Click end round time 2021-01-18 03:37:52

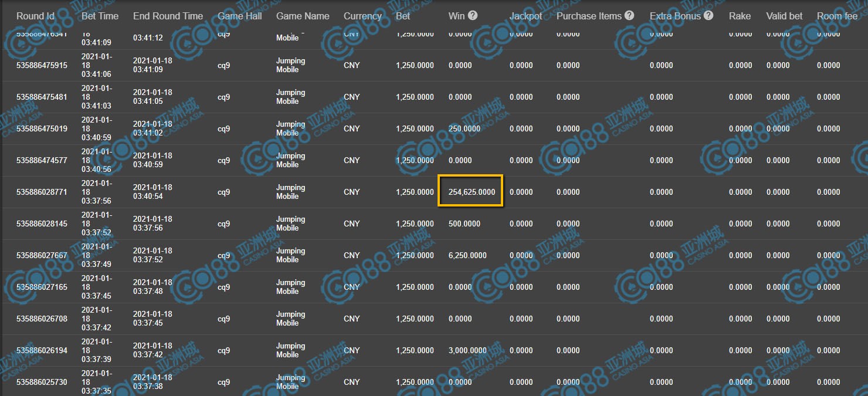tap(152, 255)
